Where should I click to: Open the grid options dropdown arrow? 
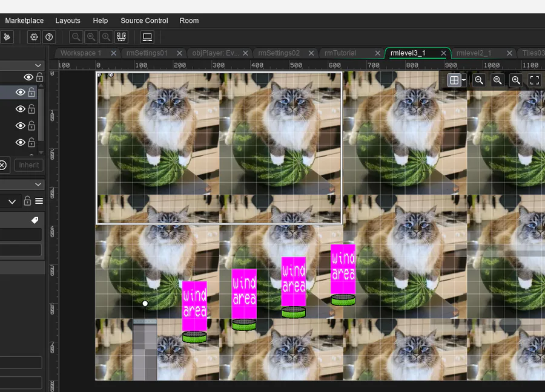[464, 80]
